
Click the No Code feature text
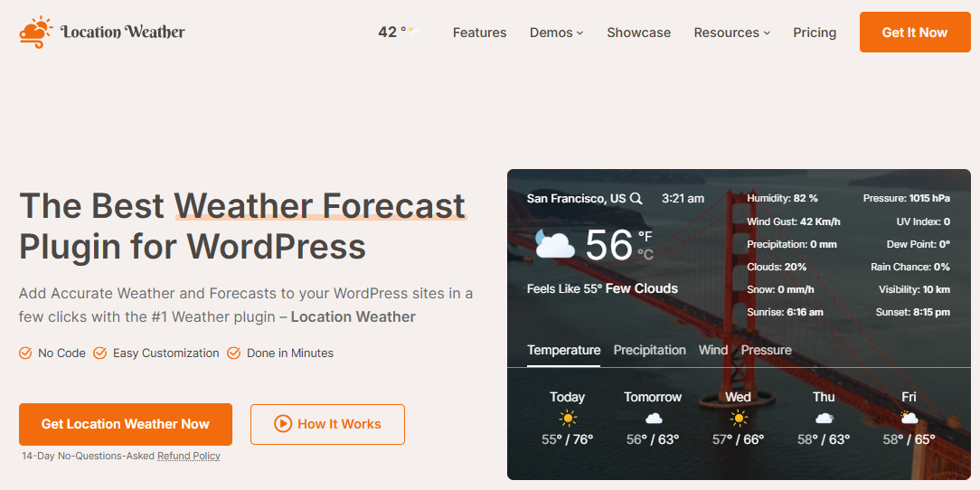tap(61, 353)
